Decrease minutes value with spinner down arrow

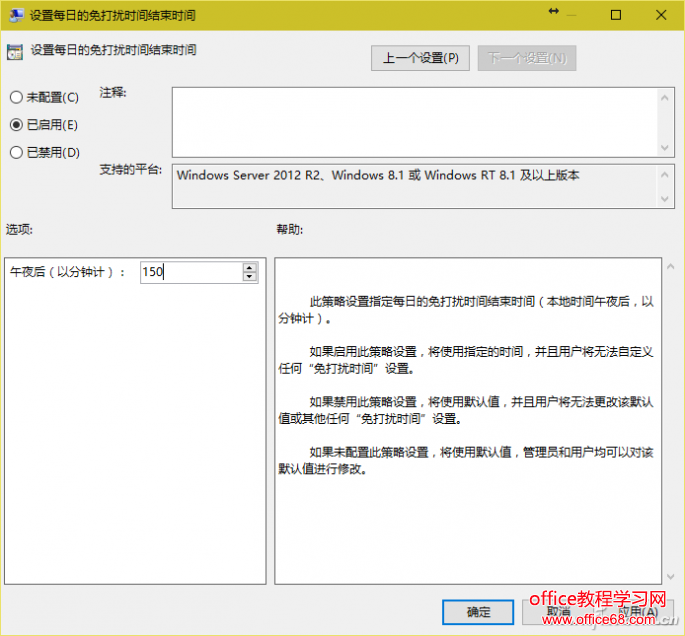(249, 277)
